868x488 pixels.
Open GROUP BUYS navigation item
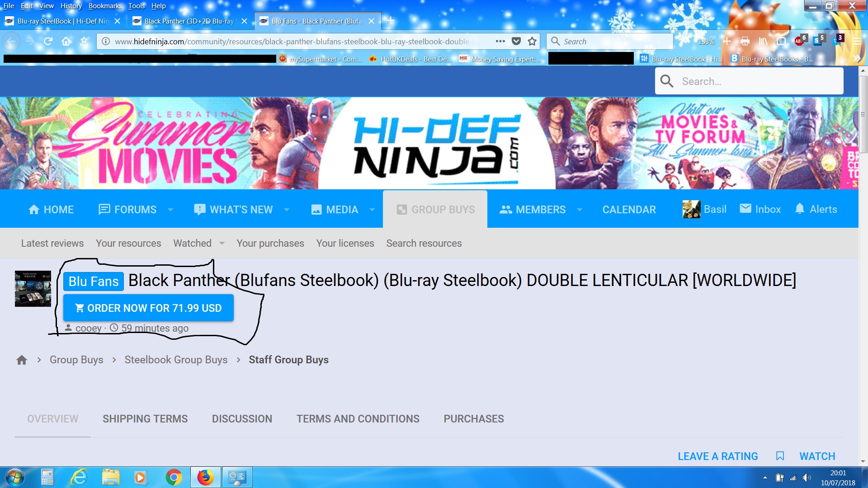(x=436, y=210)
